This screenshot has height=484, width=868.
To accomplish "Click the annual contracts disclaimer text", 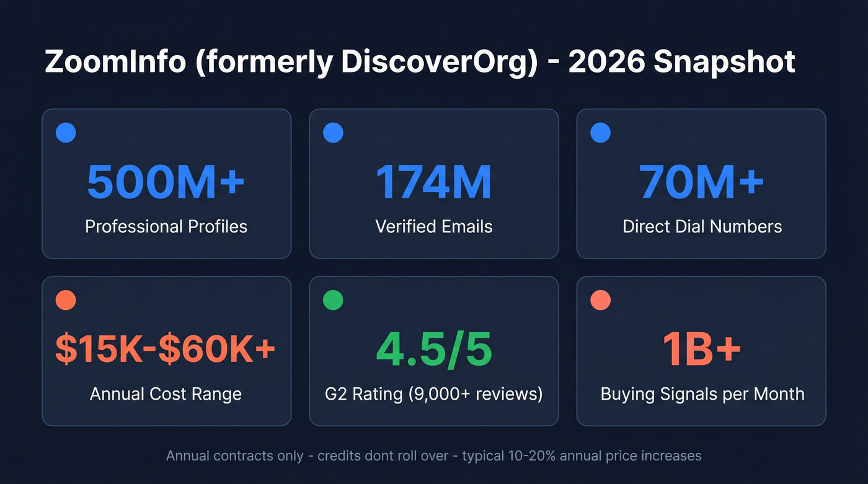I will click(434, 455).
